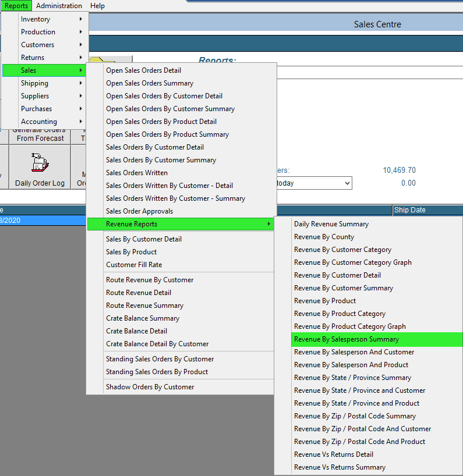The image size is (463, 476).
Task: Open Revenue Vs Returns Summary report
Action: coord(369,467)
